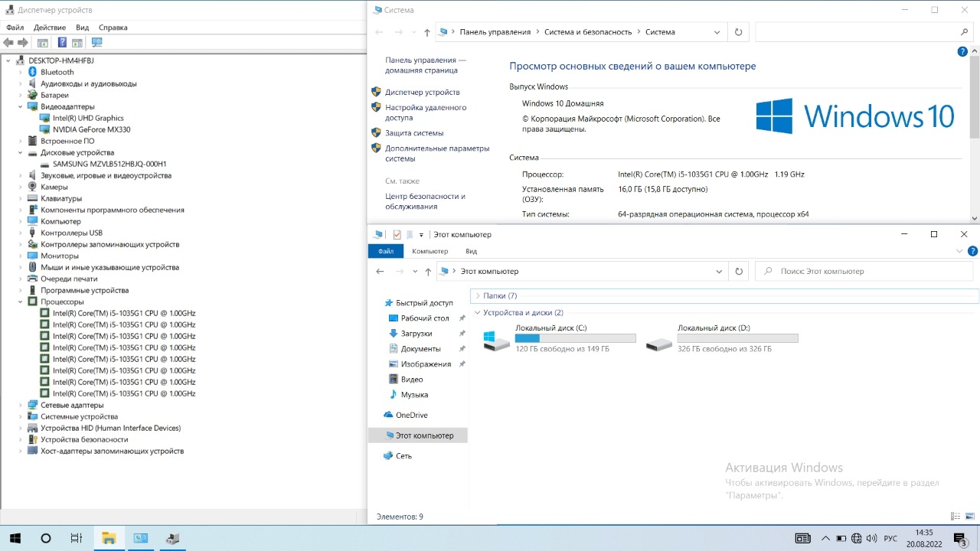Open the Файл tab in Explorer
The height and width of the screenshot is (551, 980).
[x=386, y=251]
